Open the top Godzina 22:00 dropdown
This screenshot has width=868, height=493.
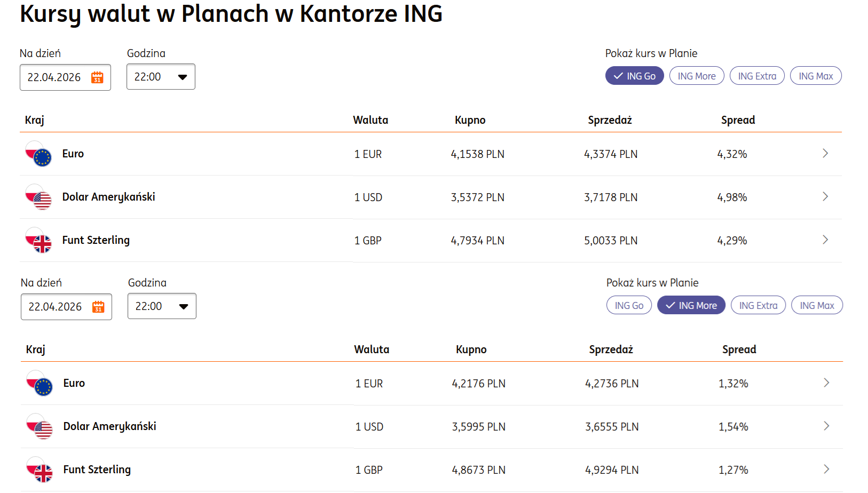(x=161, y=77)
